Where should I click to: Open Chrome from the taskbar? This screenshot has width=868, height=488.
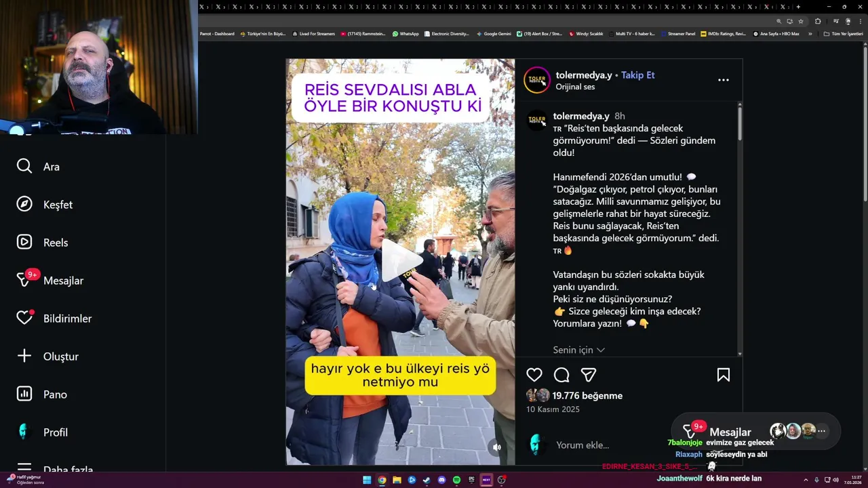[382, 480]
